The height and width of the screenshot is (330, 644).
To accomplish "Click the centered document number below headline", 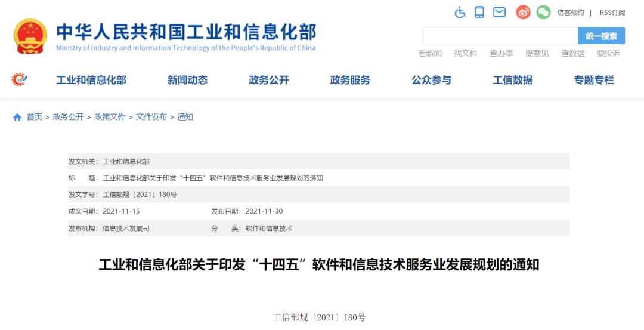I will (x=319, y=317).
